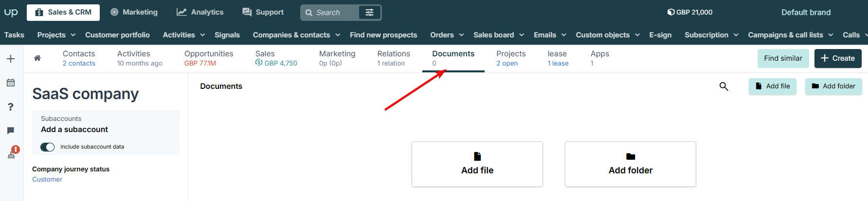This screenshot has width=868, height=201.
Task: Click the Find similar button
Action: click(783, 58)
